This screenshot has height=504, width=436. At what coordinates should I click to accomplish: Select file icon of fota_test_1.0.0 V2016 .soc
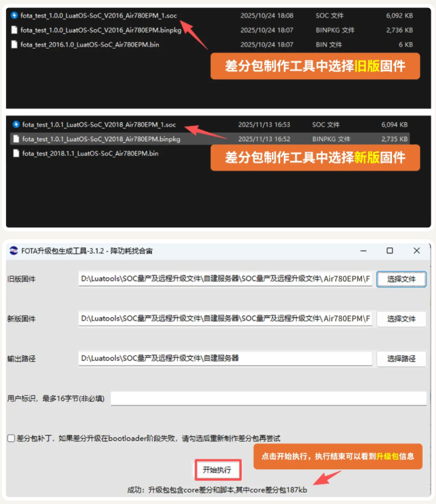14,15
